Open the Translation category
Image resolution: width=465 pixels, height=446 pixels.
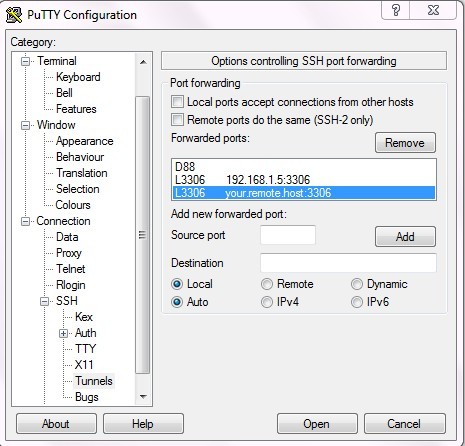pyautogui.click(x=82, y=173)
